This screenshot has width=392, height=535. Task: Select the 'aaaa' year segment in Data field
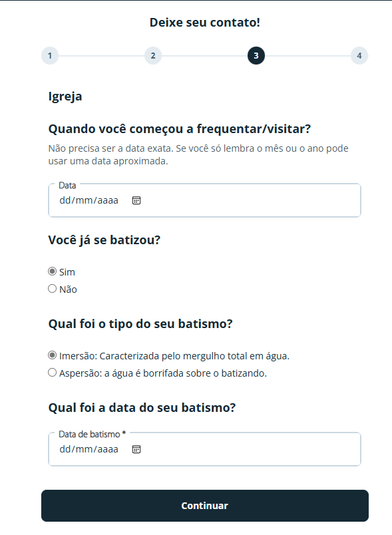[108, 200]
